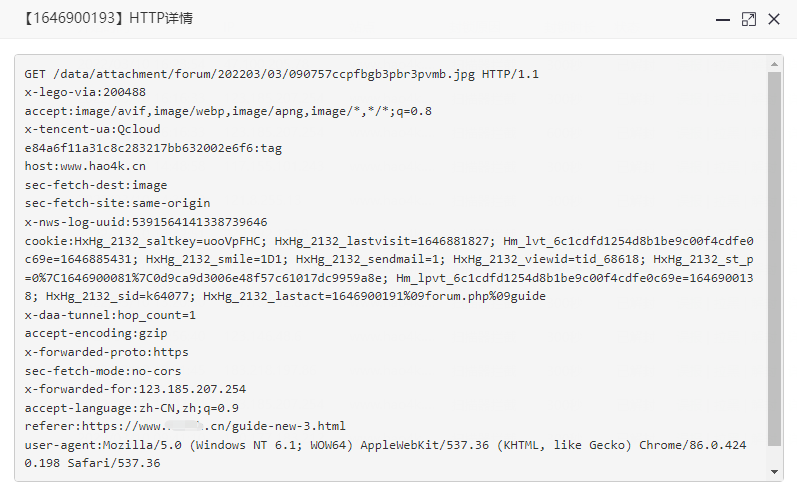
Task: Click the scrollbar down arrow
Action: pos(774,472)
